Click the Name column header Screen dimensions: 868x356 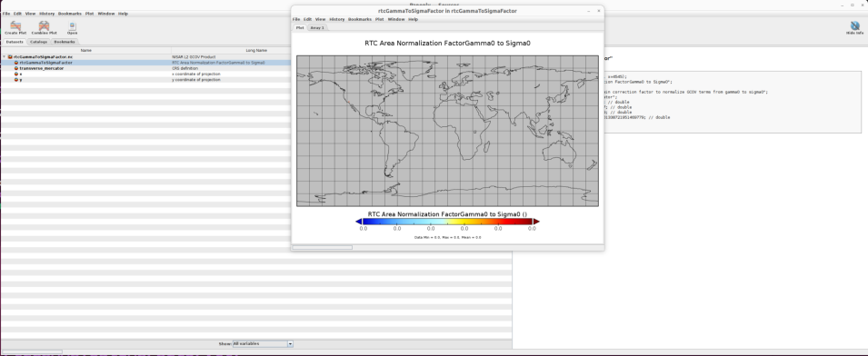85,50
